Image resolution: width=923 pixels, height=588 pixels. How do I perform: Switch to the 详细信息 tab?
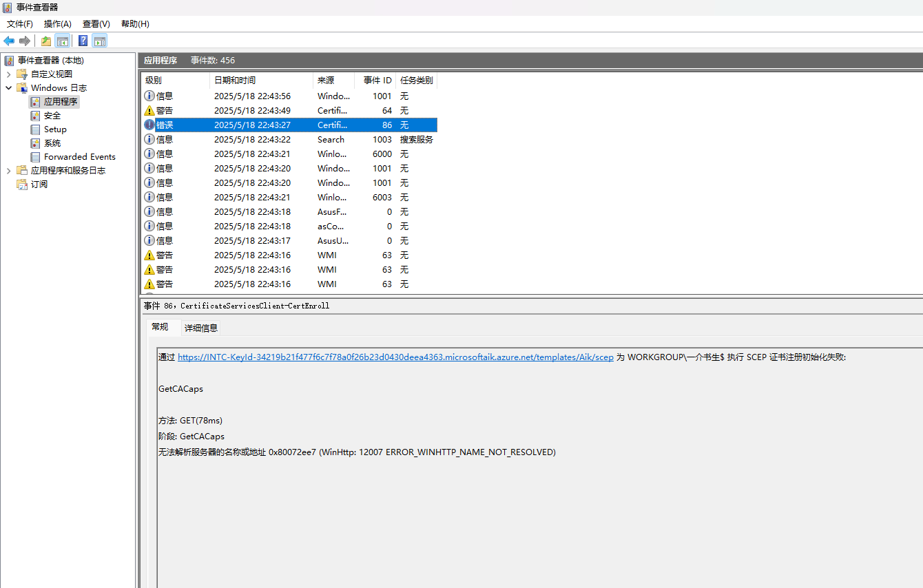coord(201,328)
